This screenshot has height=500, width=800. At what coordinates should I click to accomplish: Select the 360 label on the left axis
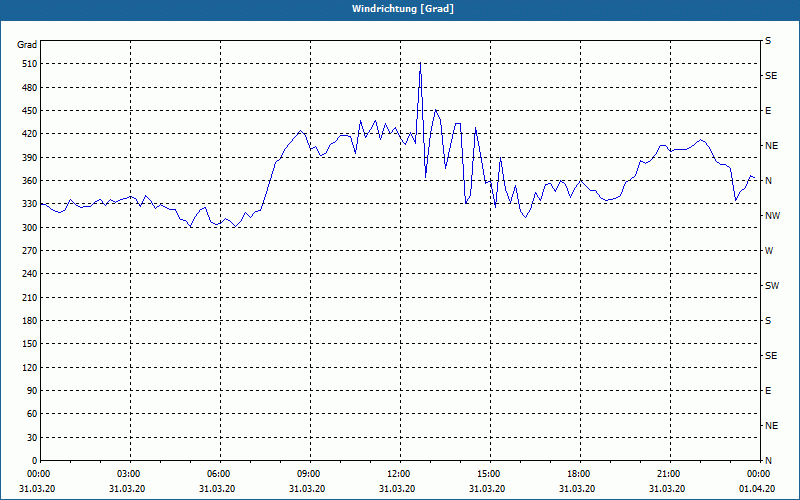[29, 181]
